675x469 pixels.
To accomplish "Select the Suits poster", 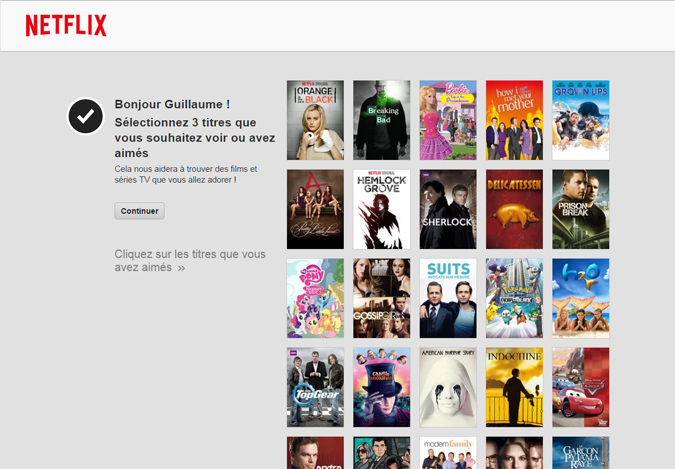I will [447, 298].
